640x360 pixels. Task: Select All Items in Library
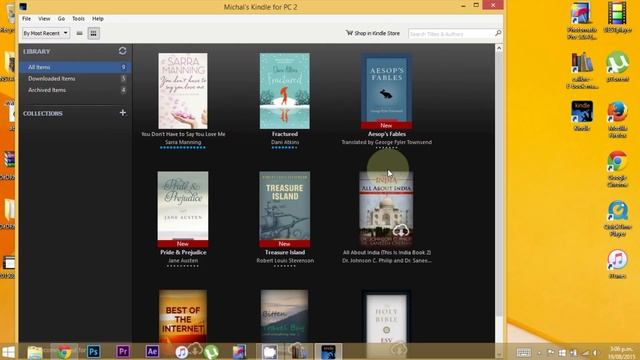(75, 67)
